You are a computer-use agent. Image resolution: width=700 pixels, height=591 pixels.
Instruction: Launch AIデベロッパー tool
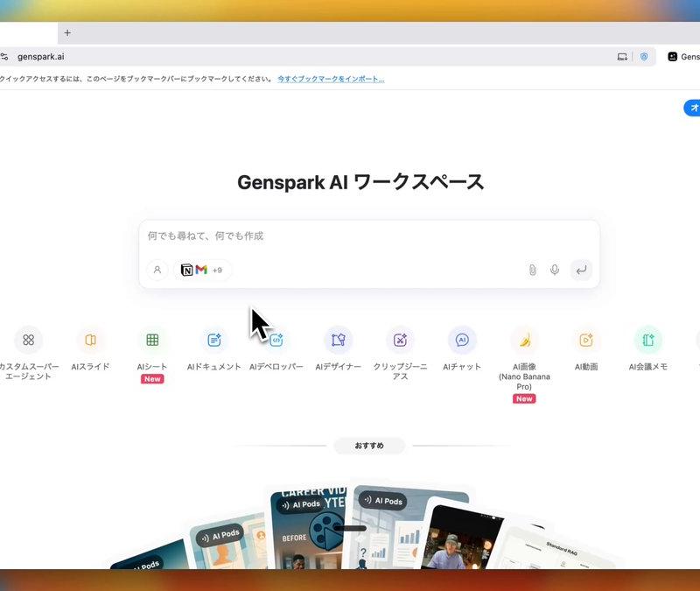coord(276,340)
